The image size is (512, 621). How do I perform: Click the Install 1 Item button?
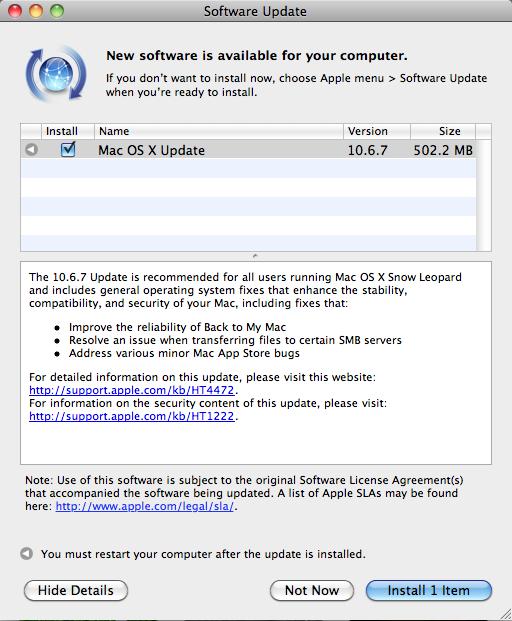[429, 591]
